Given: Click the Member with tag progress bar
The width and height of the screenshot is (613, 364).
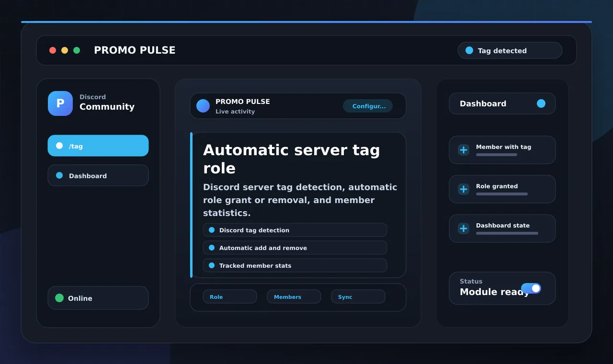Looking at the screenshot, I should click(497, 155).
